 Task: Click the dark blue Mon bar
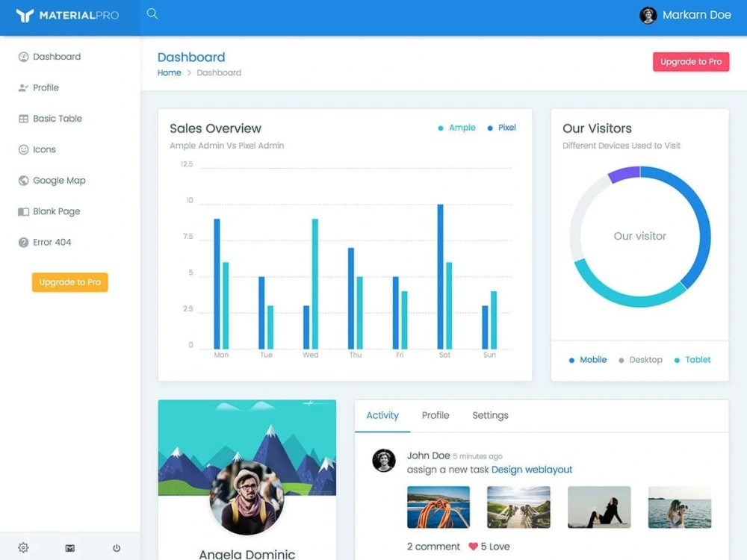tap(217, 284)
